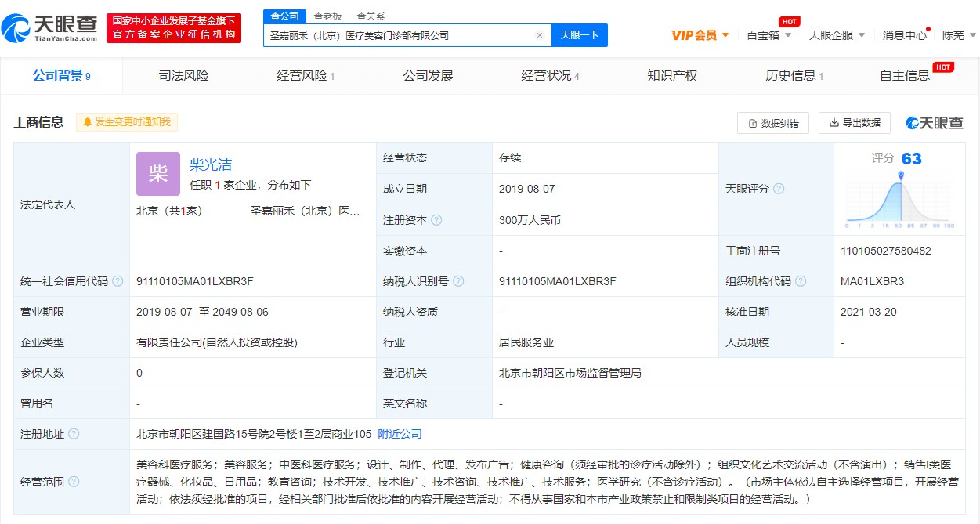This screenshot has height=524, width=980.
Task: Select the 经营状态 value 存续
Action: tap(510, 157)
